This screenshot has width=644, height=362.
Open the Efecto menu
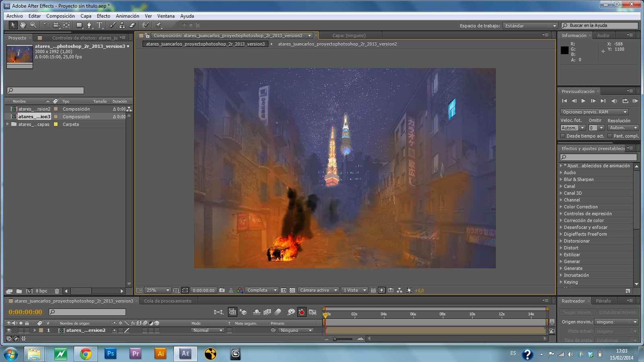coord(103,16)
